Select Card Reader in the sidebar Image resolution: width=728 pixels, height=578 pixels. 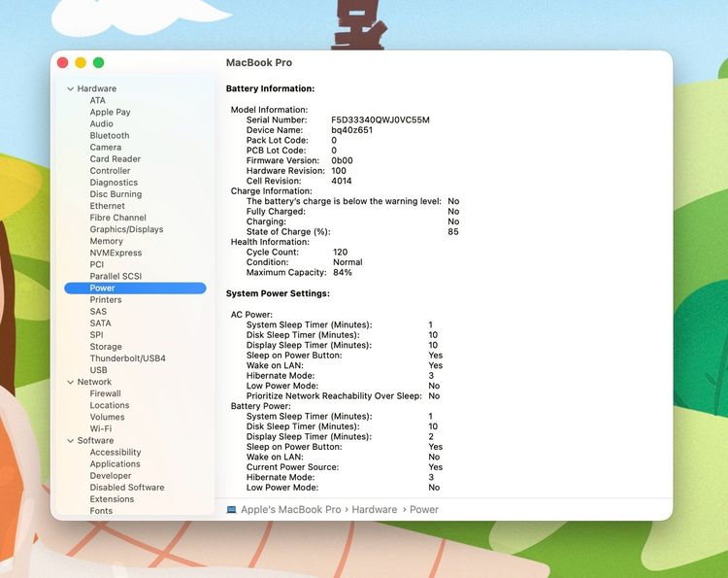[116, 159]
